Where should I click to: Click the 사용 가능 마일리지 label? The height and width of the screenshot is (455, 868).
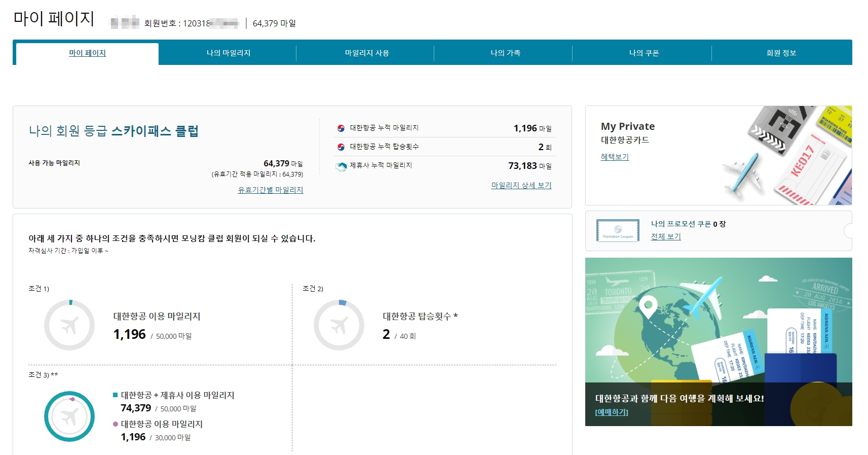point(54,163)
